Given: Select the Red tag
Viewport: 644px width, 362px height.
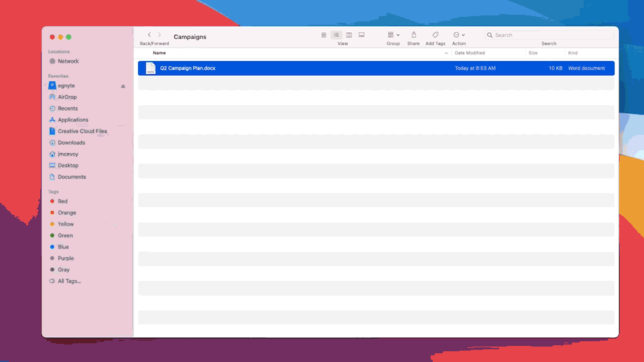Looking at the screenshot, I should pyautogui.click(x=62, y=201).
